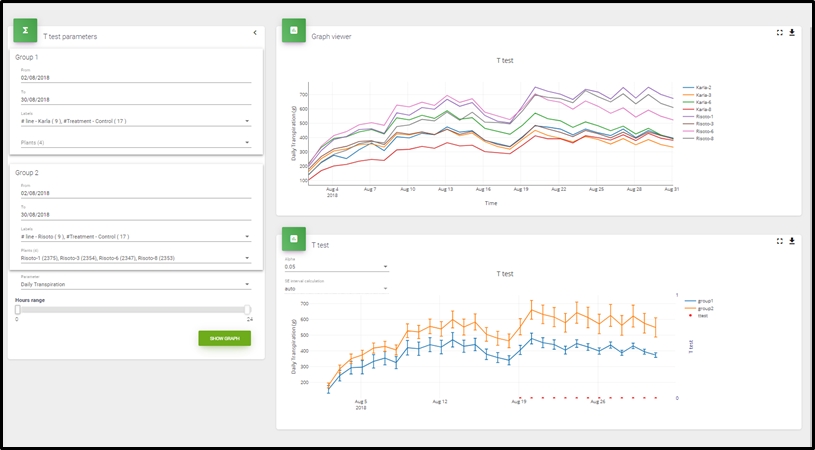
Task: Open the Group 1 Labels dropdown
Action: 134,122
